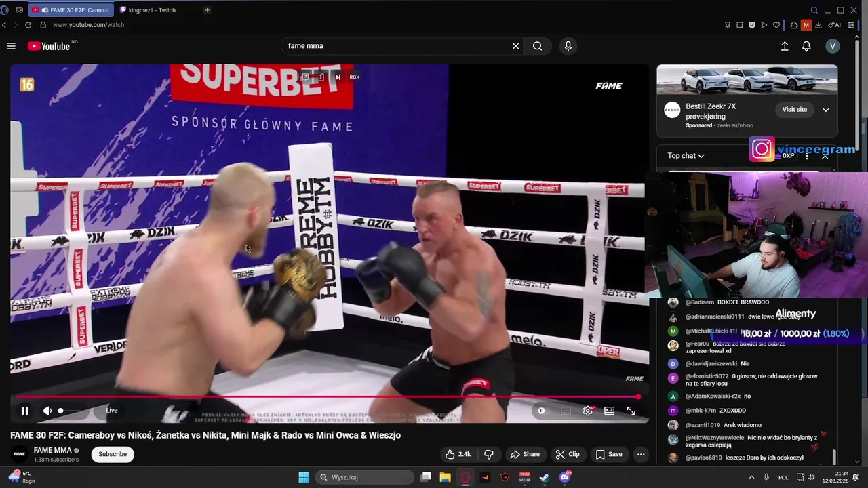Click the search magnifier button
868x488 pixels.
(537, 46)
